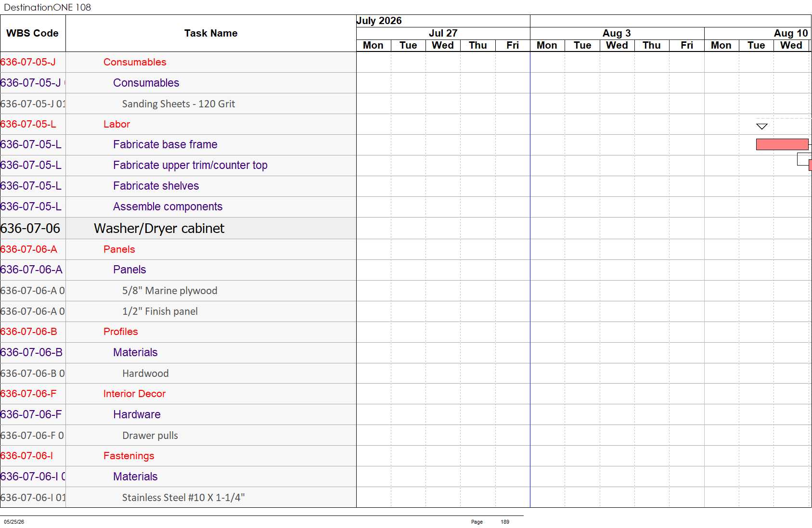812x528 pixels.
Task: Click the Jul 27 week header
Action: [x=443, y=33]
